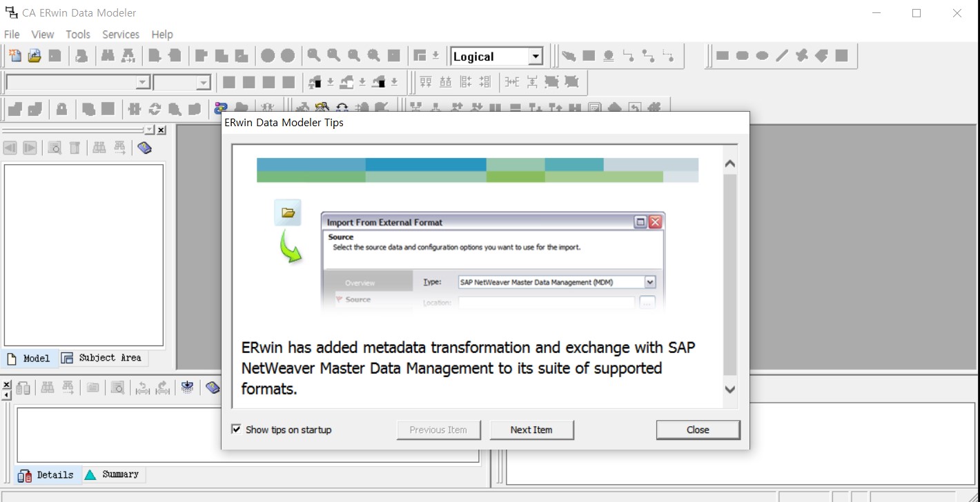Click the text color swatch icon
Screen dimensions: 980x502
point(315,82)
